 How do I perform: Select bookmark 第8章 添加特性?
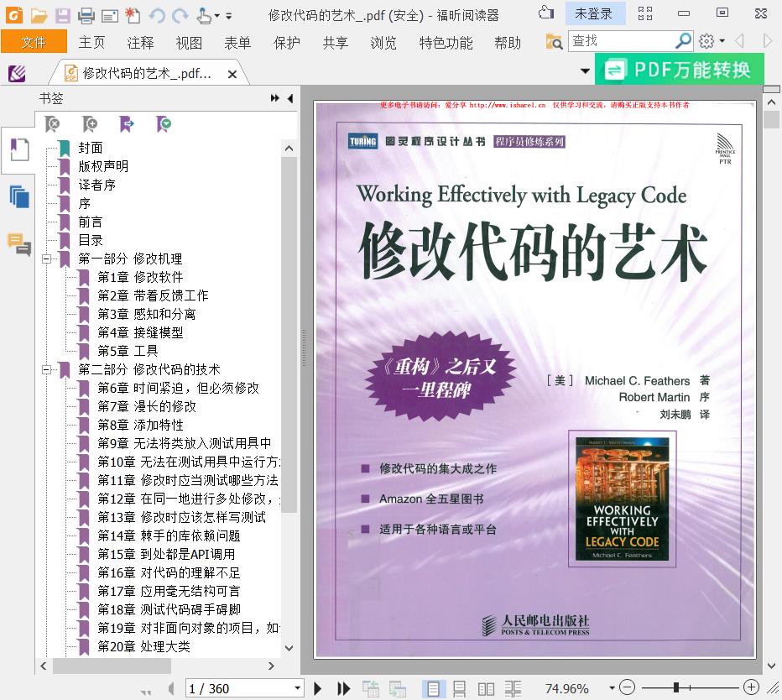click(141, 425)
